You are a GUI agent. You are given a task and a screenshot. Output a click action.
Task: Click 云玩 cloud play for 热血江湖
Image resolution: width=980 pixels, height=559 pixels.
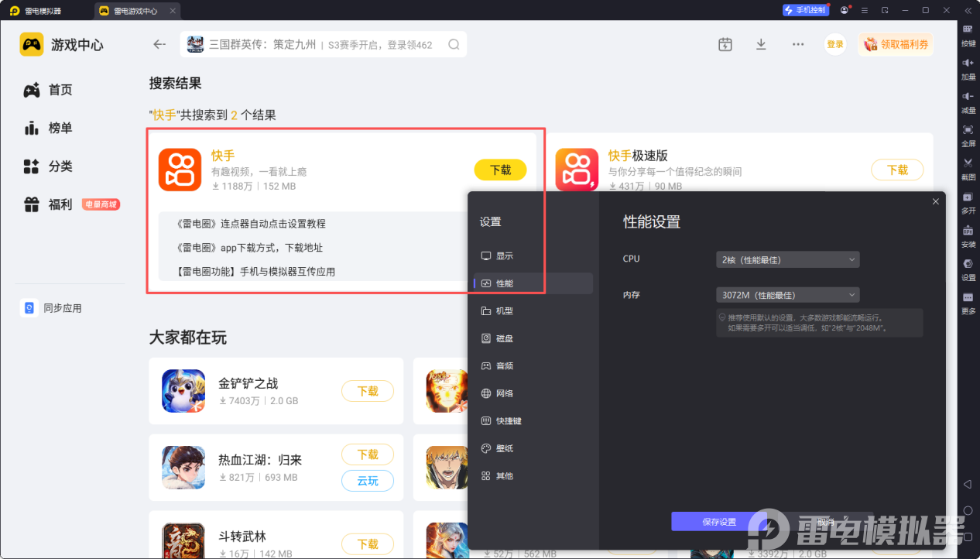point(368,481)
